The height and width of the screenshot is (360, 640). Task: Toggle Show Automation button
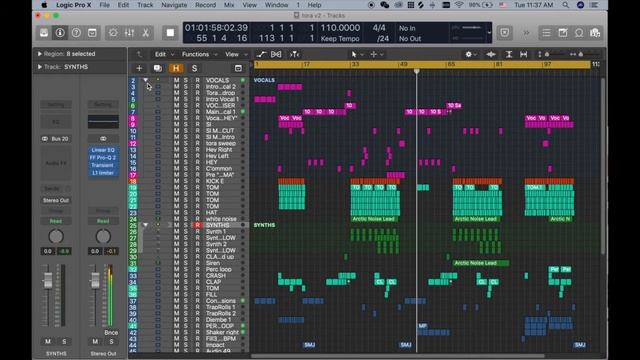point(261,54)
